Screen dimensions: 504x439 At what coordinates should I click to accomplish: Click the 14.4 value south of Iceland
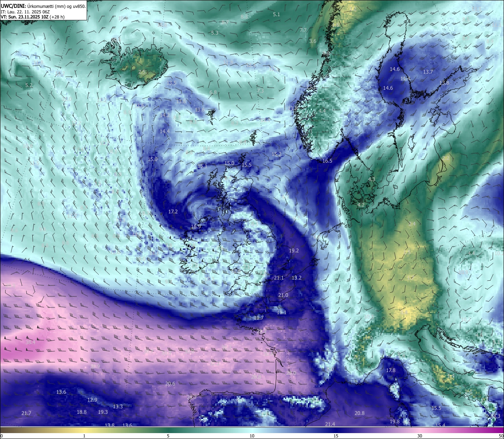165,131
